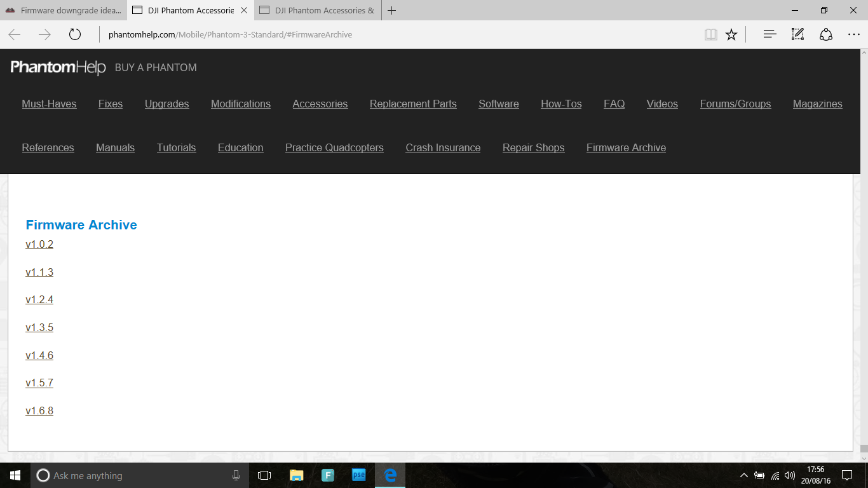The height and width of the screenshot is (488, 868).
Task: Select firmware v1.4.6 link
Action: click(39, 356)
